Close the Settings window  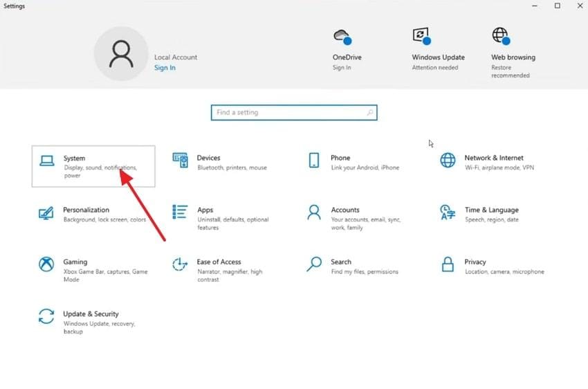(580, 6)
